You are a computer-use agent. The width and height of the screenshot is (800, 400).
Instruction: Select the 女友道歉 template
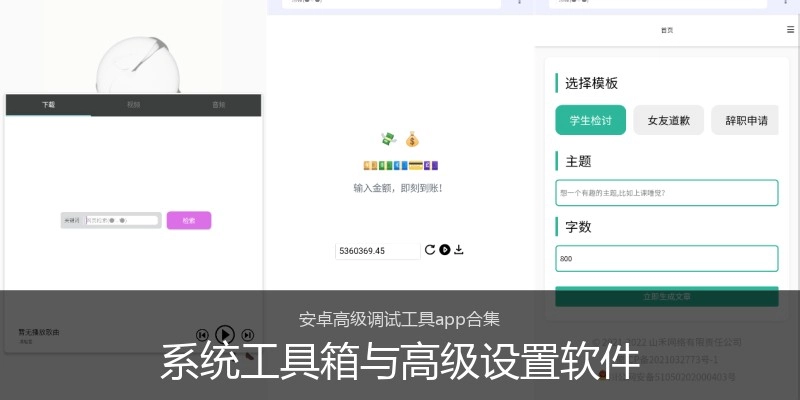pos(668,120)
